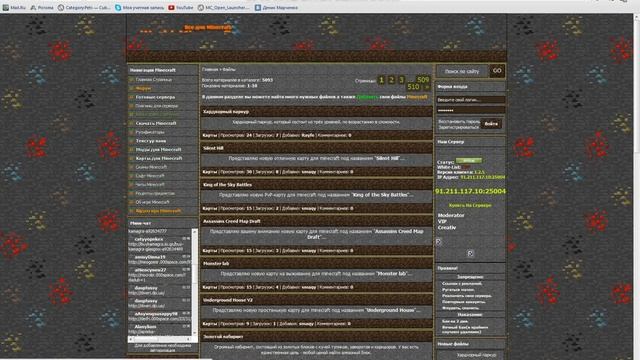Open Текстур паки navigation item
This screenshot has width=640, height=360.
pos(151,141)
